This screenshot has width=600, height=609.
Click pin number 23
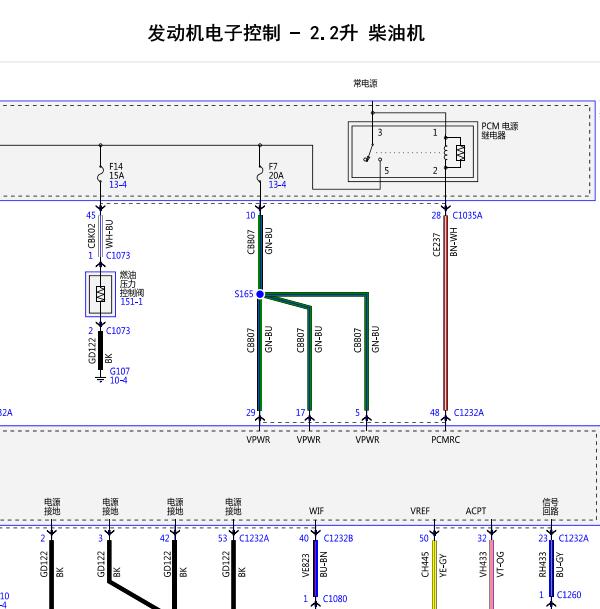[x=543, y=538]
